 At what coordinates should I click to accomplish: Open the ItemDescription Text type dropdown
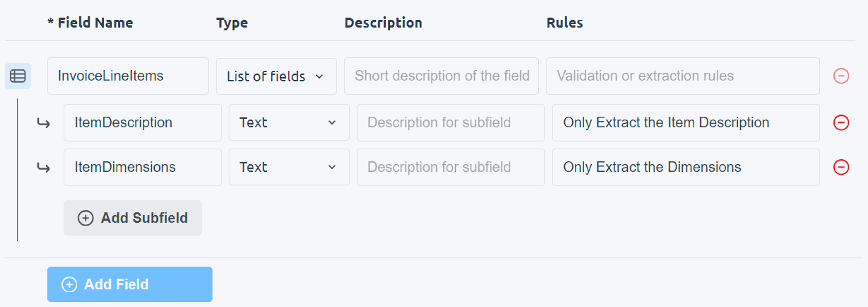[x=289, y=122]
